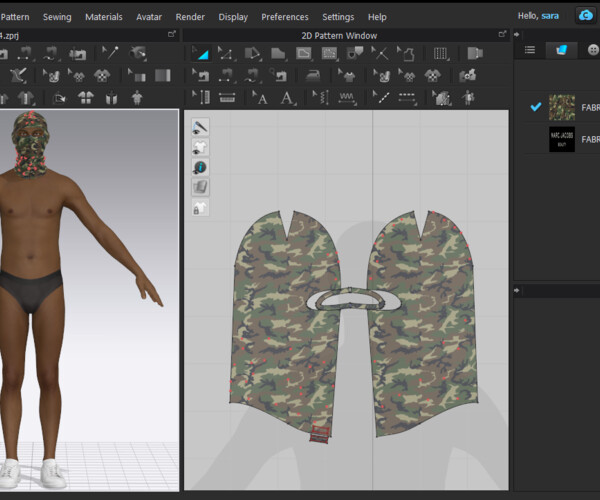Select Edit Sewing tool in 2D toolbar
The height and width of the screenshot is (500, 600).
(x=200, y=76)
